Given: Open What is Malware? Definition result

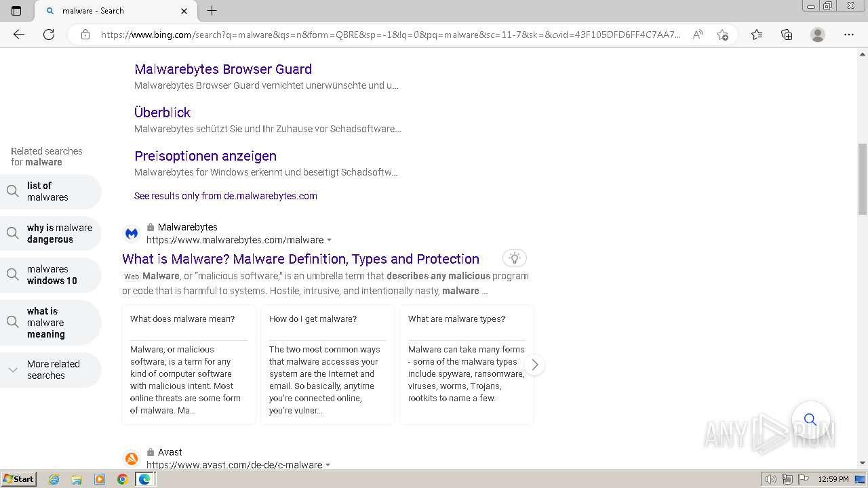Looking at the screenshot, I should pyautogui.click(x=301, y=259).
